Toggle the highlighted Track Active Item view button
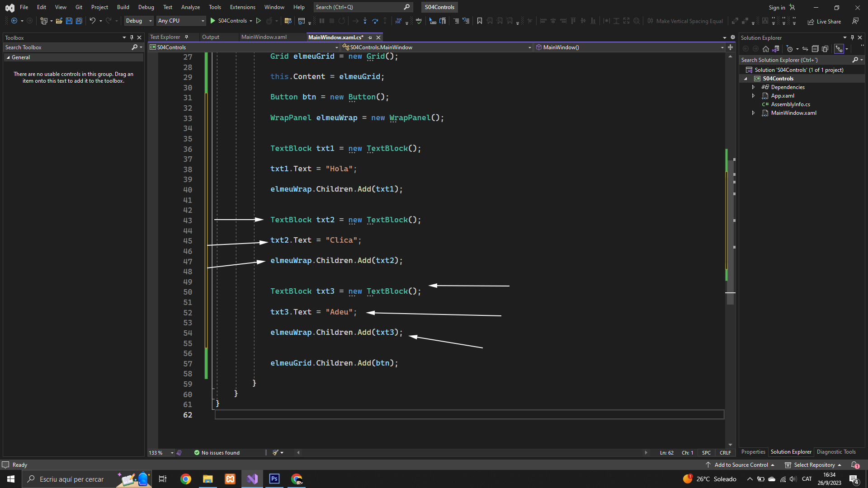 [x=839, y=49]
